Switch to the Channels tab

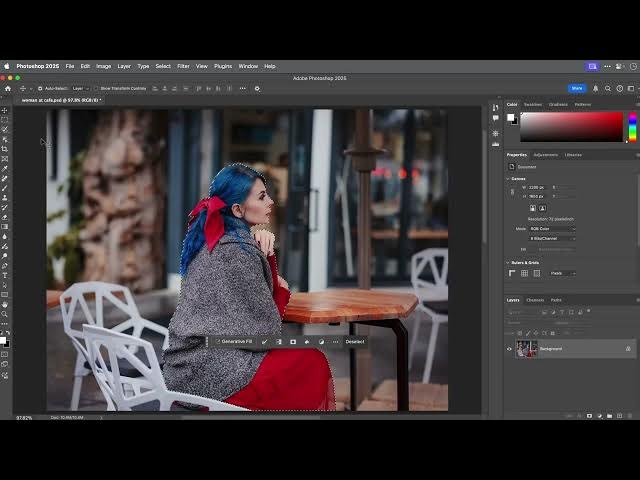pos(535,300)
